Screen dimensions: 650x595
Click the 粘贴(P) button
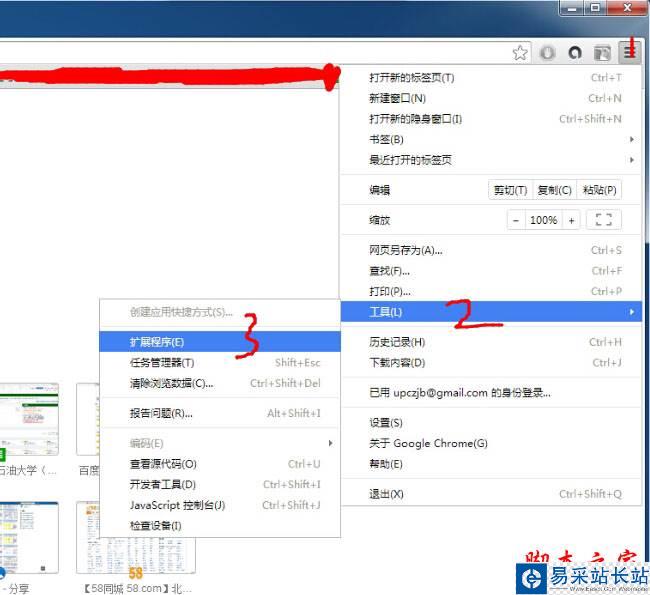(599, 190)
